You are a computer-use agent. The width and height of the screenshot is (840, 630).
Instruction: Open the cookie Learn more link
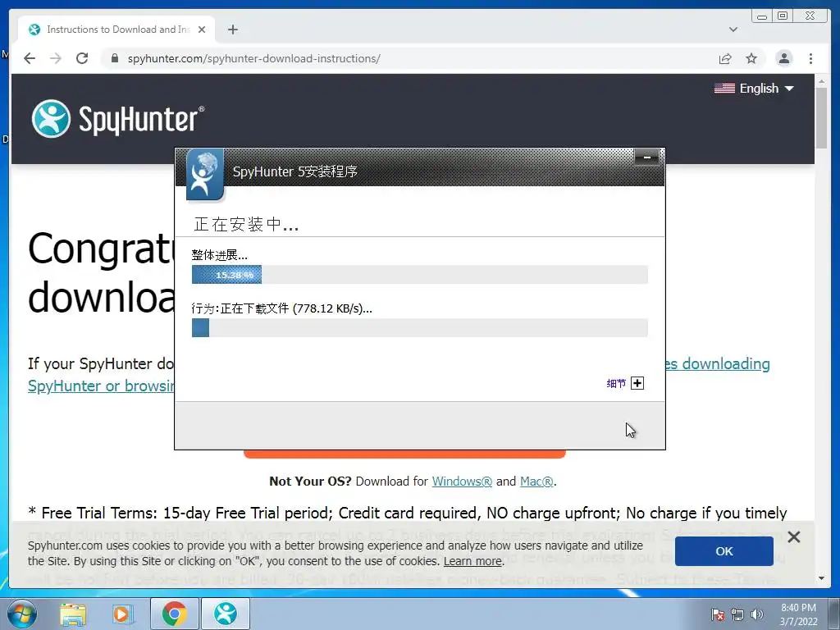click(473, 561)
